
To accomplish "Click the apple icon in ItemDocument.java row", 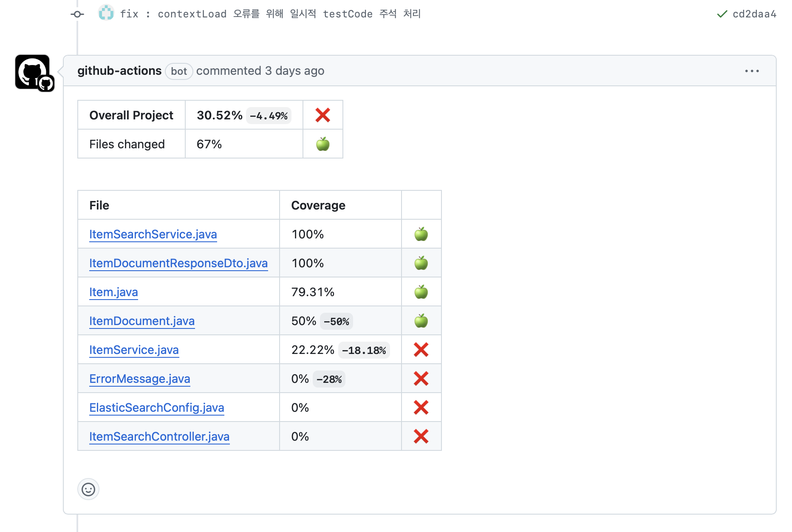I will [421, 321].
